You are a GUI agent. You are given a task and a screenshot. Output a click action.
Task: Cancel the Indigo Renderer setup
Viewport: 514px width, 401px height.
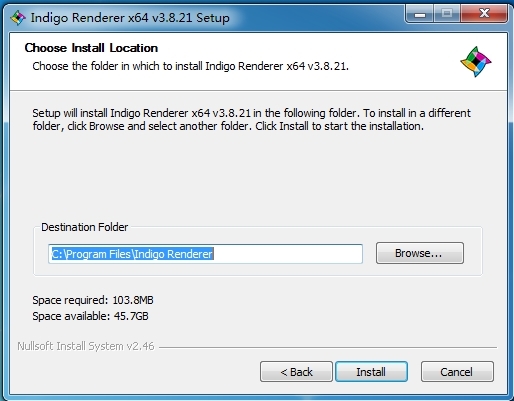point(457,372)
